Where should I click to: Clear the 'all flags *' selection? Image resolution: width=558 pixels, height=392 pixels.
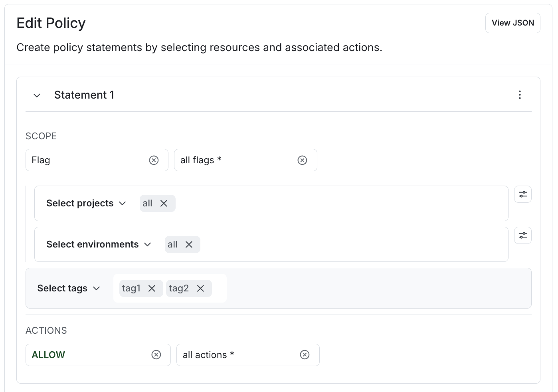[x=302, y=160]
